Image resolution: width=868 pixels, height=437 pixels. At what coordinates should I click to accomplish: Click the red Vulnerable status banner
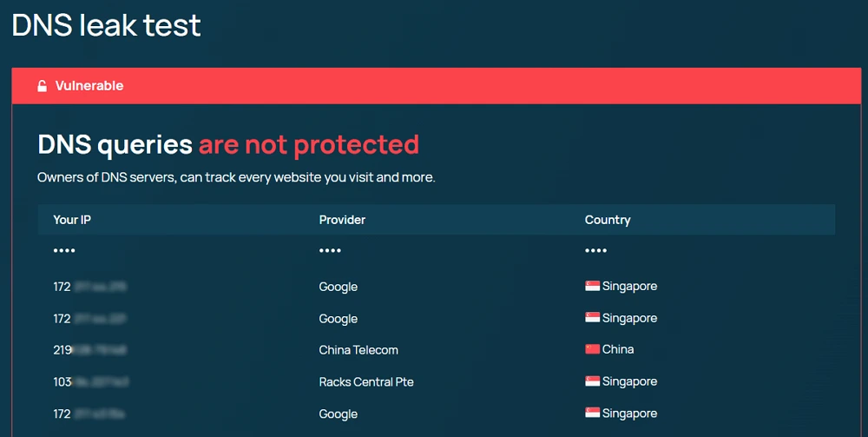[437, 86]
